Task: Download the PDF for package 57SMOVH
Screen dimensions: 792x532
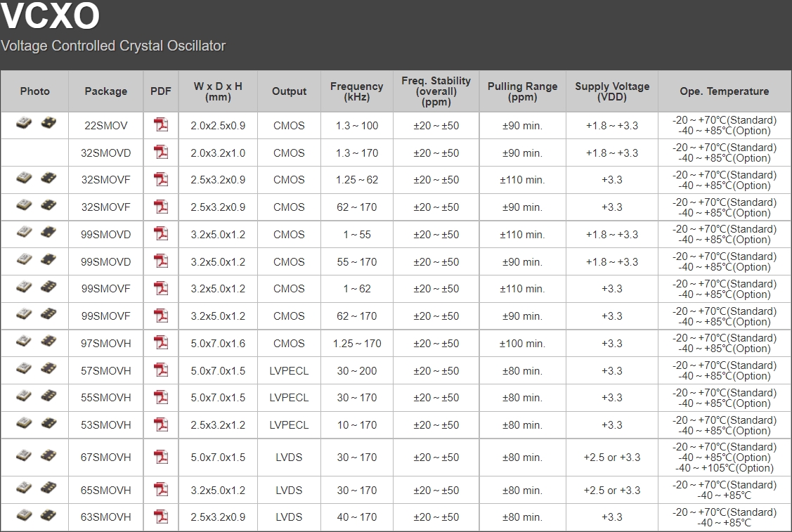Action: (x=161, y=370)
